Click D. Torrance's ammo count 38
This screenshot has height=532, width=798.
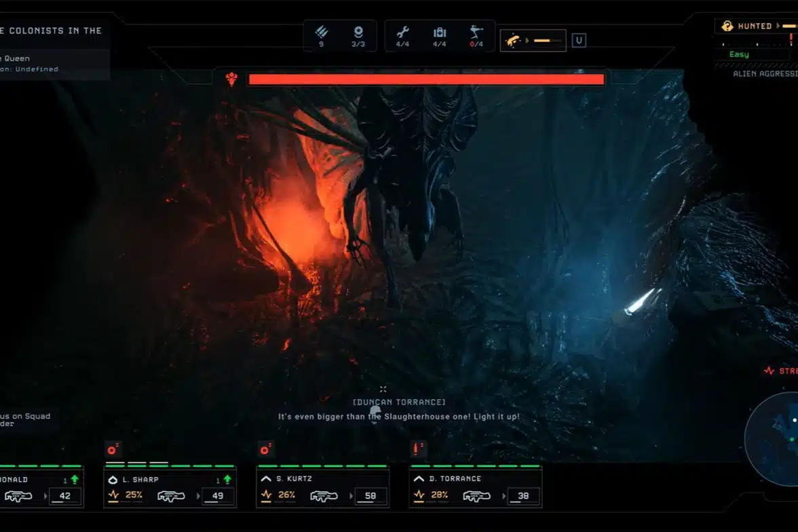[x=523, y=496]
